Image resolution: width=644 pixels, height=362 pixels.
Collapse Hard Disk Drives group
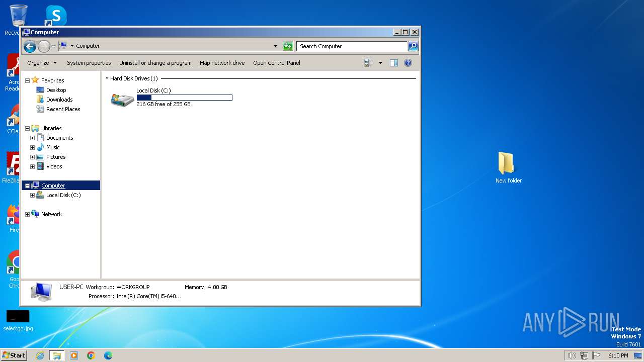click(107, 78)
